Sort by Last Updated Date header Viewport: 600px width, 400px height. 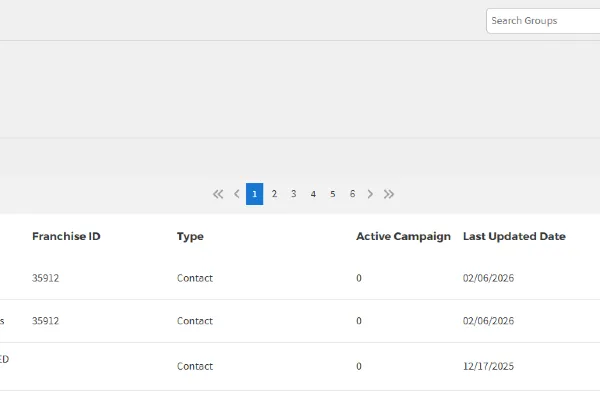tap(514, 237)
